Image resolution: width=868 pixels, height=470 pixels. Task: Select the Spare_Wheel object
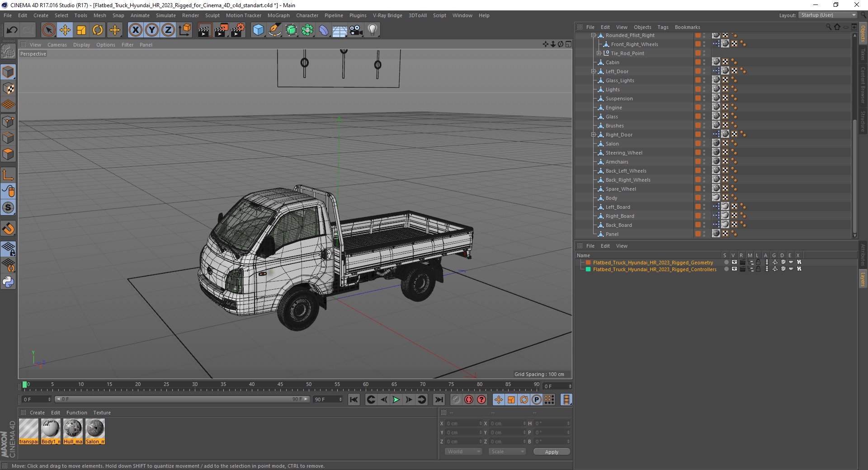click(x=621, y=189)
